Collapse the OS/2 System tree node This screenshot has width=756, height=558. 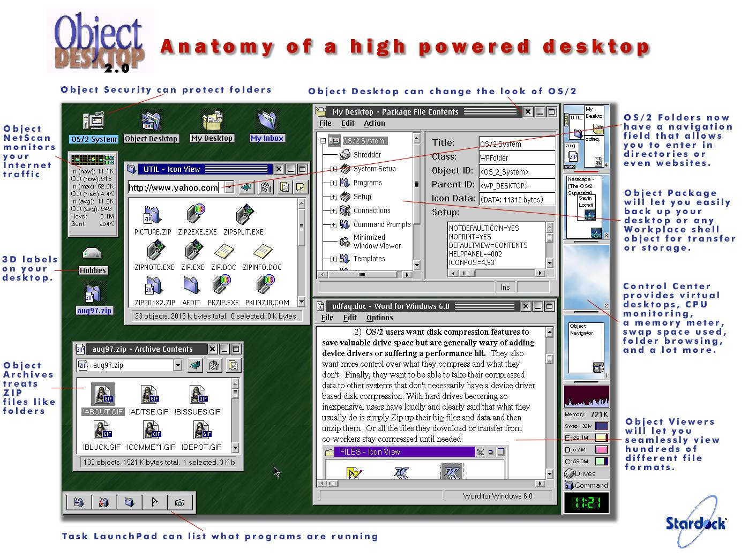point(323,141)
